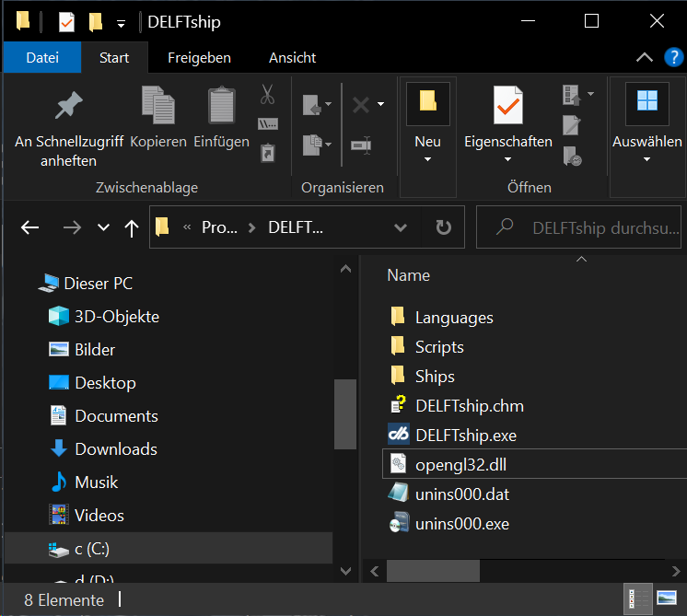The image size is (687, 616).
Task: Collapse the ribbon with the chevron
Action: coord(645,57)
